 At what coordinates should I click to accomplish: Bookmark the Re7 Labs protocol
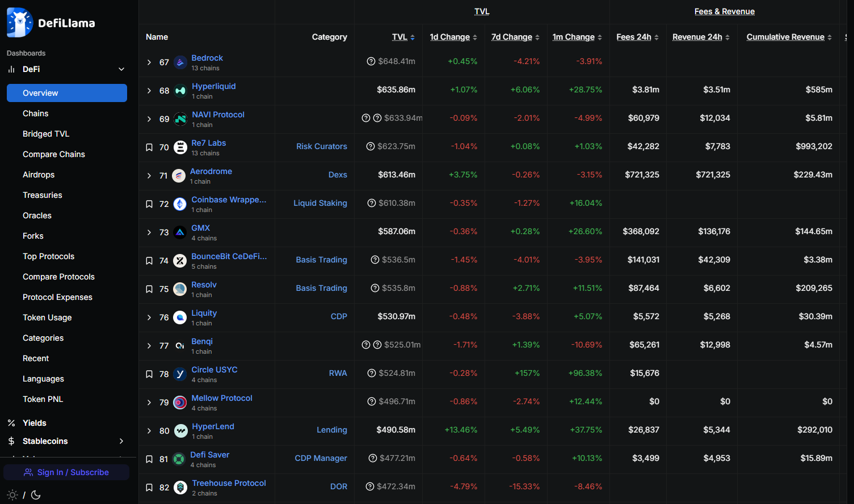[149, 147]
